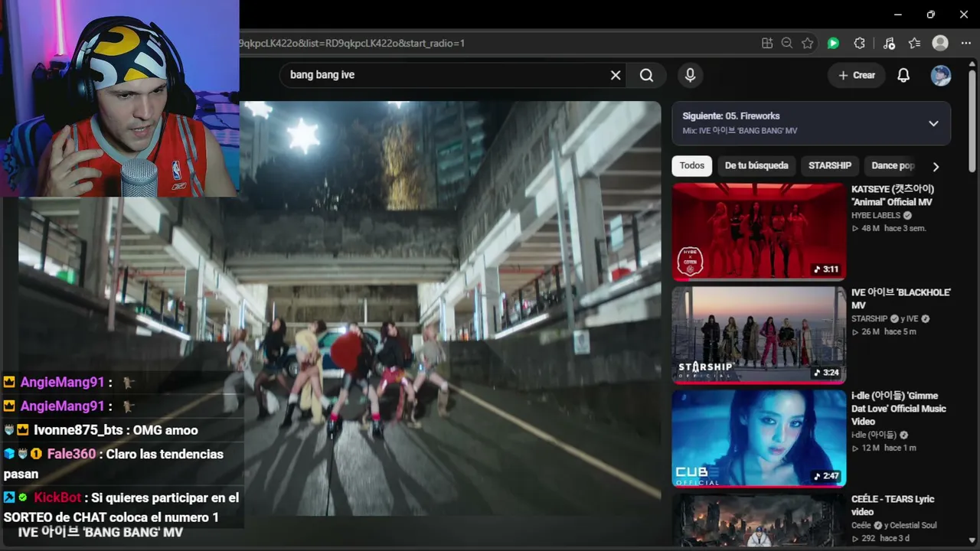Click the '2:47' duration badge
Image resolution: width=980 pixels, height=551 pixels.
(826, 476)
